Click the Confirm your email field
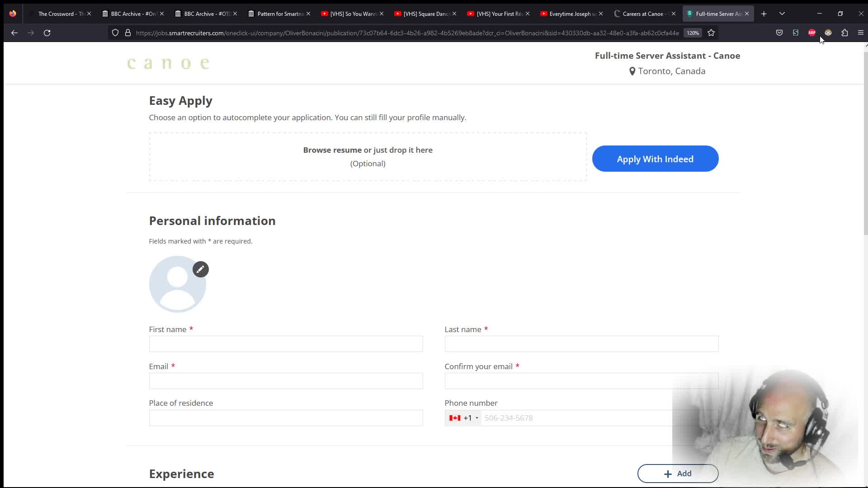Screen dimensions: 868x488 (581, 381)
